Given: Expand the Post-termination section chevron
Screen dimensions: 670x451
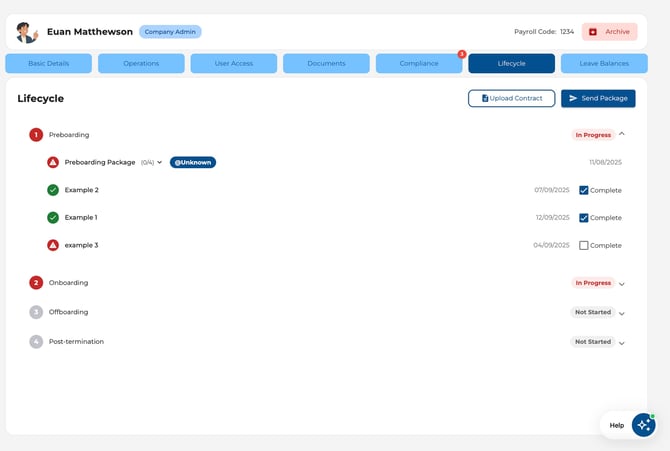Looking at the screenshot, I should tap(622, 343).
